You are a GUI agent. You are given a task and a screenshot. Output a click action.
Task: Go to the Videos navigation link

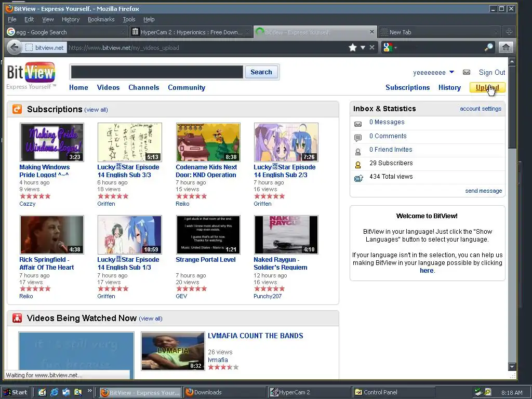(x=108, y=87)
